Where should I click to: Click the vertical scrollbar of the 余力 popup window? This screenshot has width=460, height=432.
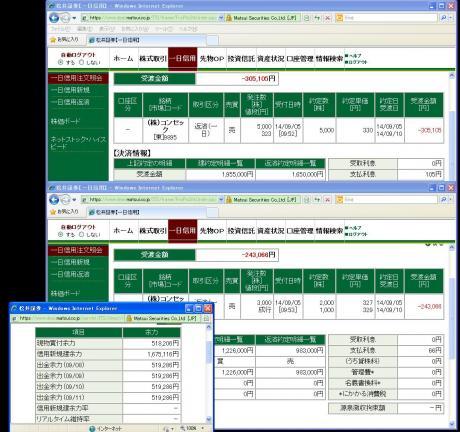[x=209, y=373]
